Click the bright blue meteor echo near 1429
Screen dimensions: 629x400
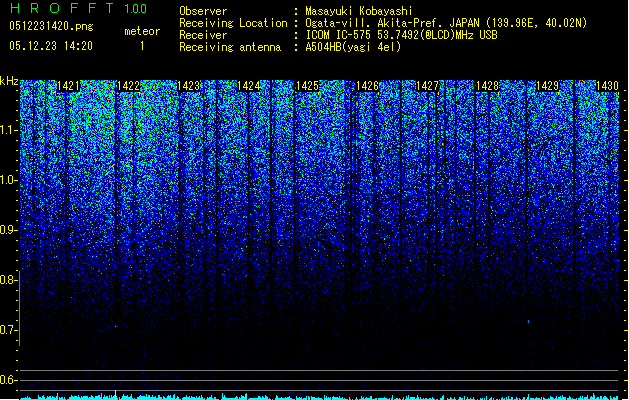point(528,321)
